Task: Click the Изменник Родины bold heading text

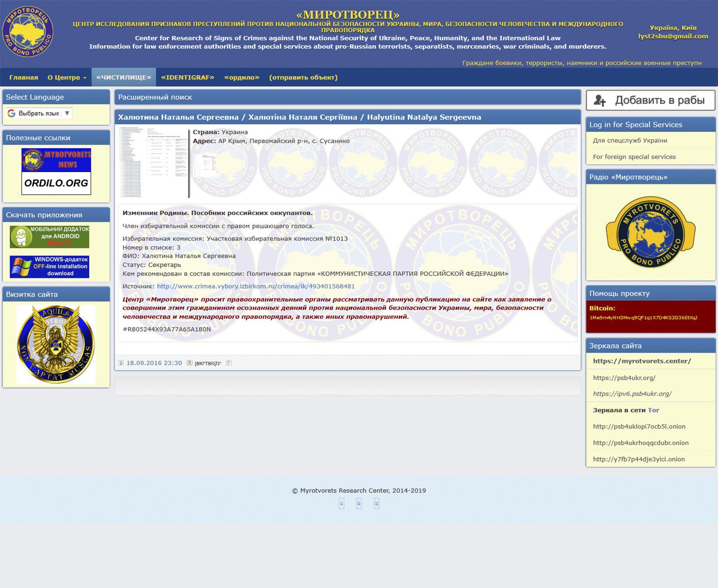Action: (x=218, y=213)
